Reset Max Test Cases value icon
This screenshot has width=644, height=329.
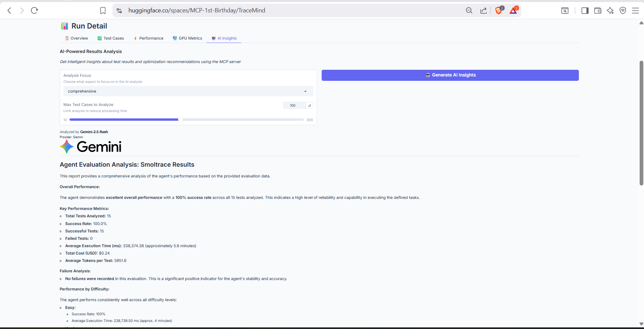310,105
